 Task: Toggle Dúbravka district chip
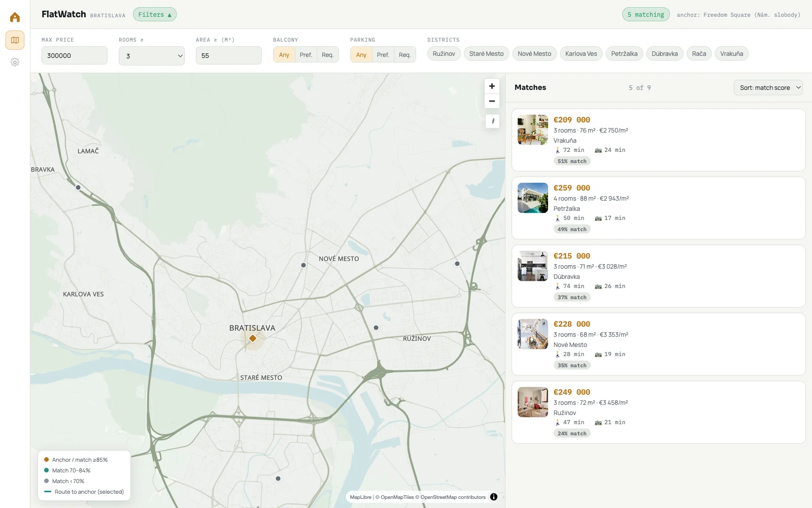(x=665, y=54)
